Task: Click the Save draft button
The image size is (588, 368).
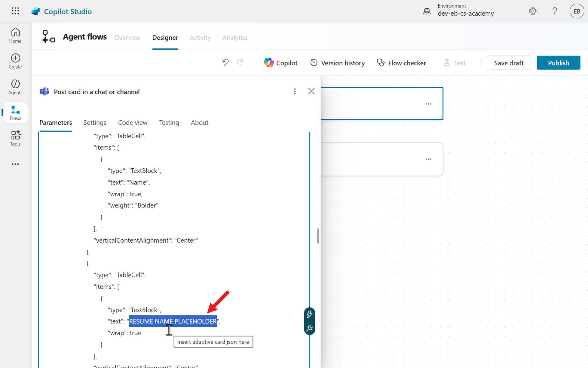Action: pos(508,63)
